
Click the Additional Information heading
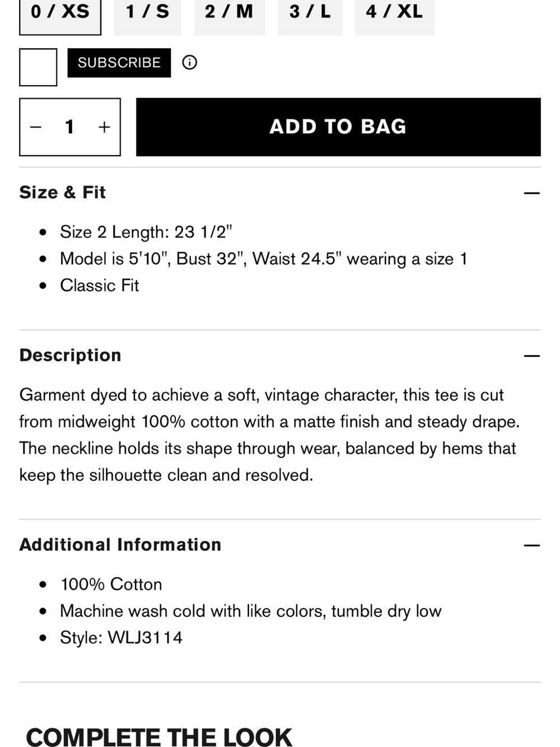[x=120, y=545]
